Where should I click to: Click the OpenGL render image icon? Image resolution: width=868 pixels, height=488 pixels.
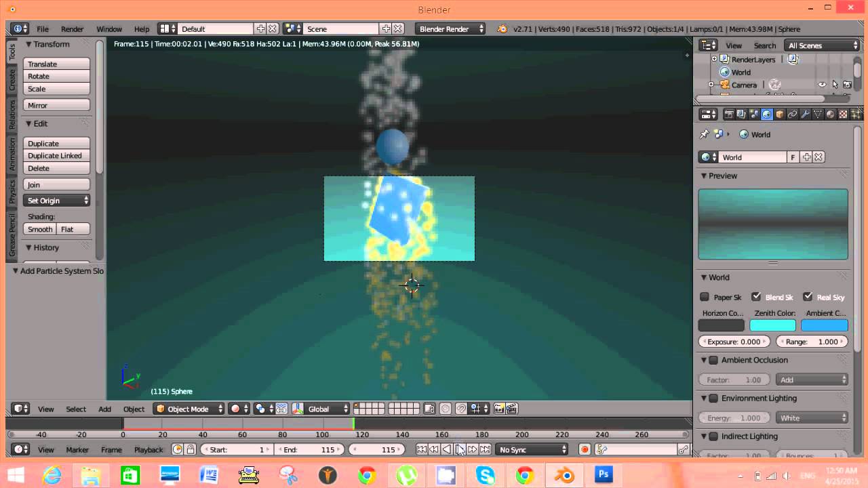[499, 409]
